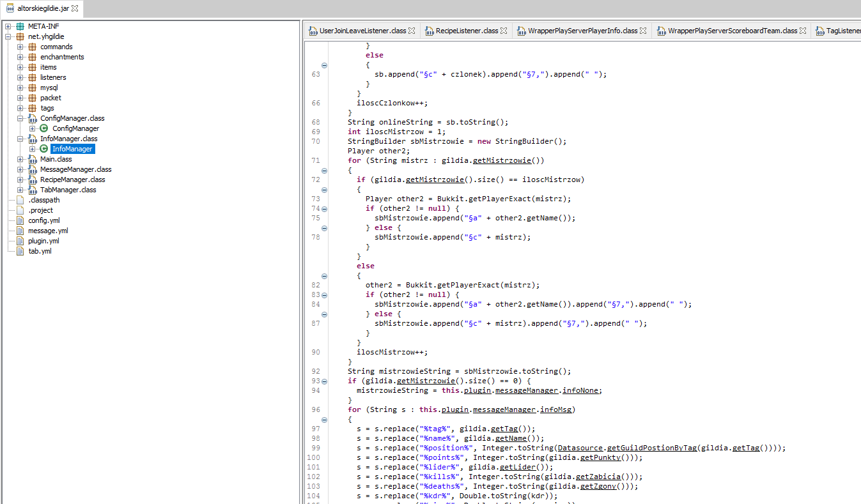Collapse the net.yhgildie package node
This screenshot has height=504, width=861.
coord(8,36)
